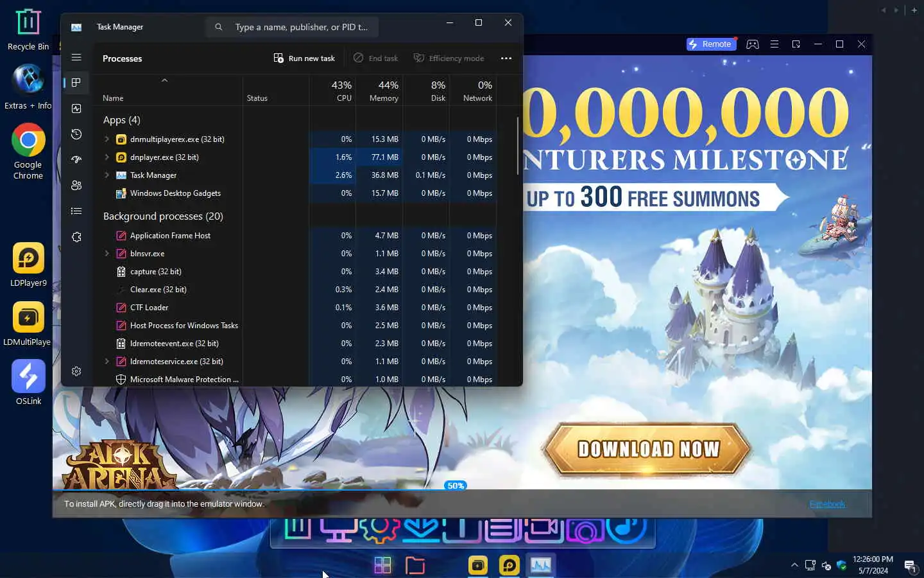Open the taskbar clock showing 12:26:00 PM
924x578 pixels.
pyautogui.click(x=873, y=565)
